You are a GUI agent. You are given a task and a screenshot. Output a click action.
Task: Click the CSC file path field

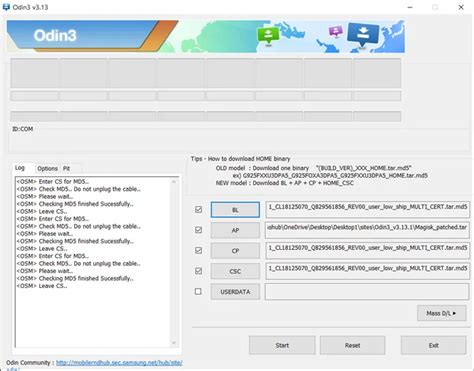click(367, 271)
